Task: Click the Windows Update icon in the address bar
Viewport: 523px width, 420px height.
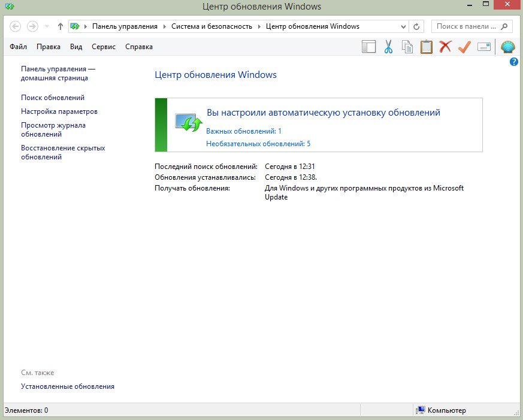Action: [75, 26]
